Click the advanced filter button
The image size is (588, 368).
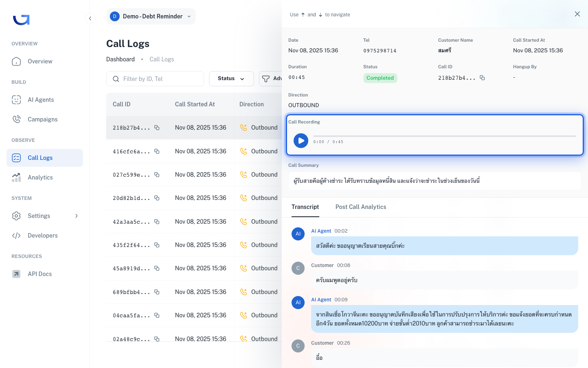(270, 79)
